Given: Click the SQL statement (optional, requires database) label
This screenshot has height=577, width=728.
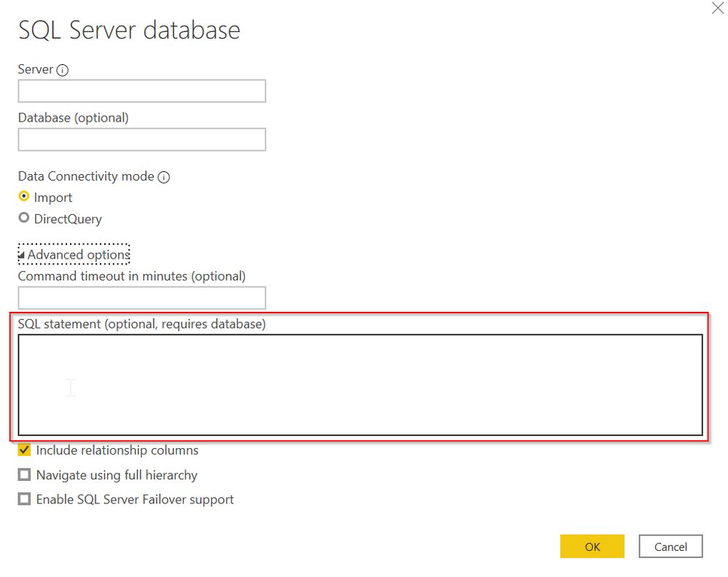Looking at the screenshot, I should tap(141, 324).
